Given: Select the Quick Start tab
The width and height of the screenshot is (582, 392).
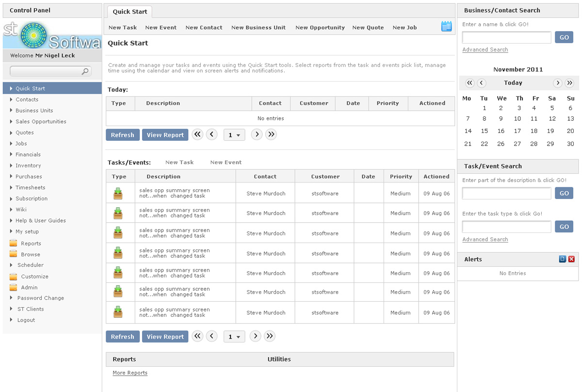Looking at the screenshot, I should coord(130,12).
